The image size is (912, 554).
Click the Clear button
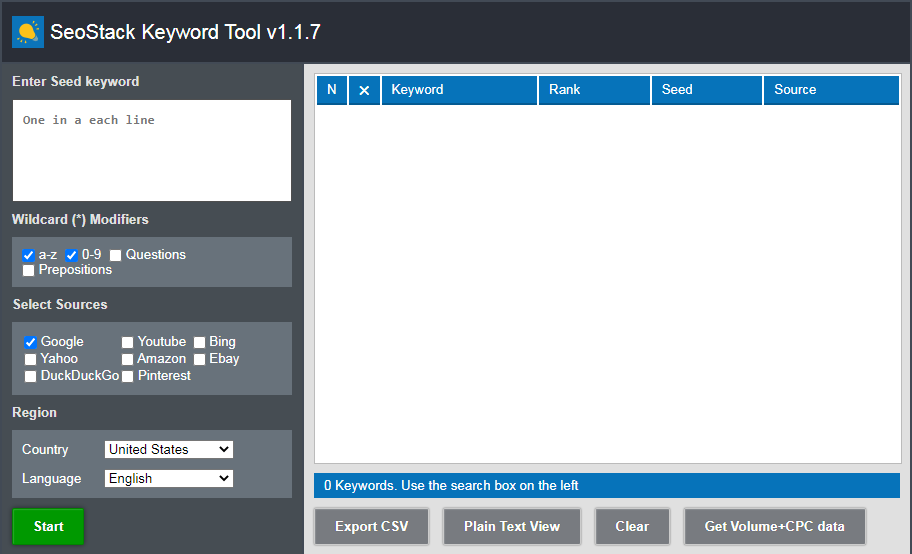[632, 527]
